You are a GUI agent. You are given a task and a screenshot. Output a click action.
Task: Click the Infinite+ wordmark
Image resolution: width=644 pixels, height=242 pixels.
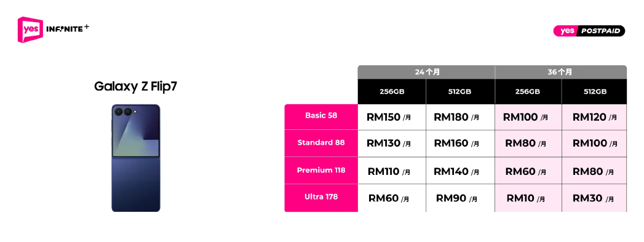point(68,29)
